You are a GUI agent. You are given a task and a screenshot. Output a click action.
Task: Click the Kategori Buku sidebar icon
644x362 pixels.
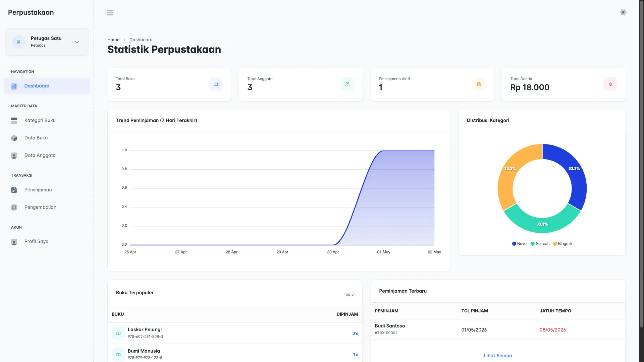tap(14, 121)
